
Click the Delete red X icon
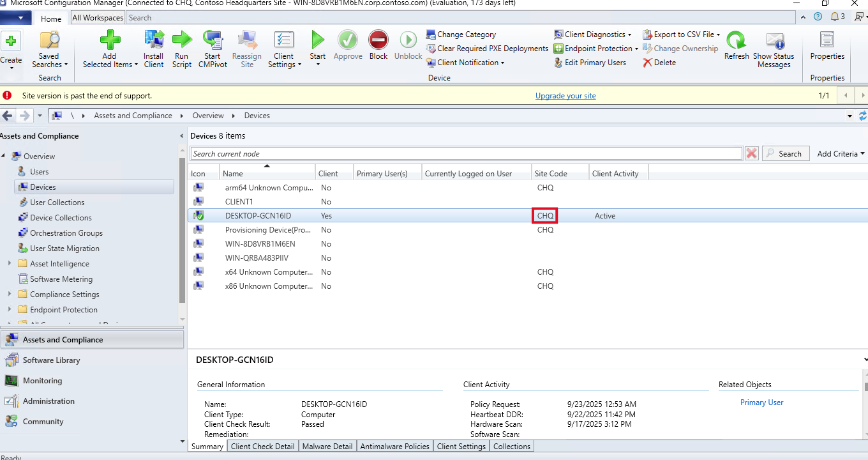pos(647,63)
